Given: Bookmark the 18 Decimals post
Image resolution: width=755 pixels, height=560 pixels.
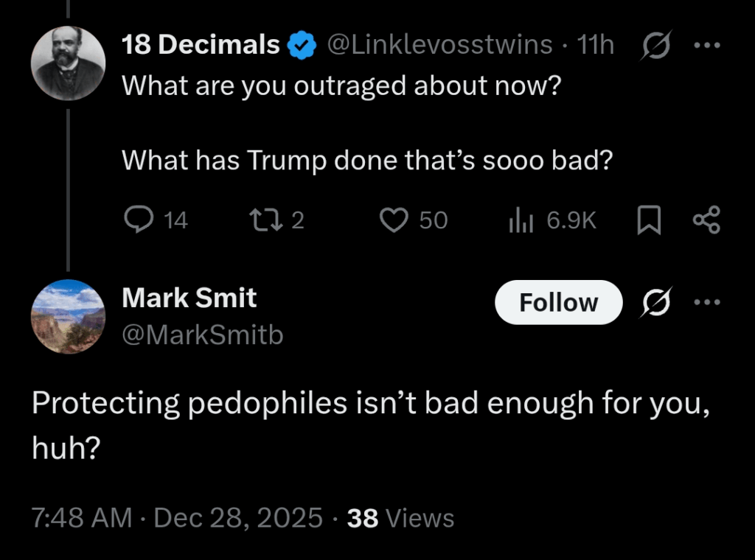Looking at the screenshot, I should [647, 220].
